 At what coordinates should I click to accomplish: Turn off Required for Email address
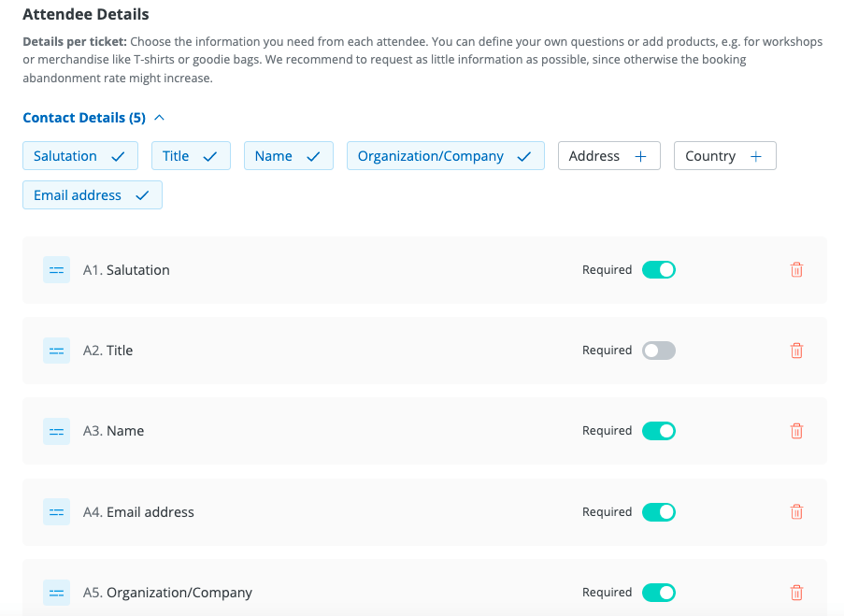point(658,512)
